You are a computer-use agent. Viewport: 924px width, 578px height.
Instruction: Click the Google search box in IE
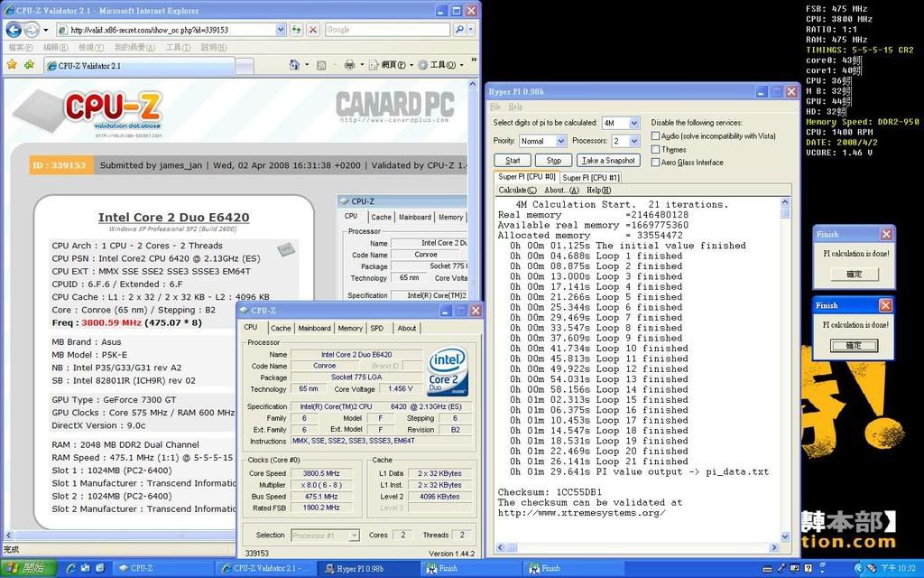[x=387, y=30]
